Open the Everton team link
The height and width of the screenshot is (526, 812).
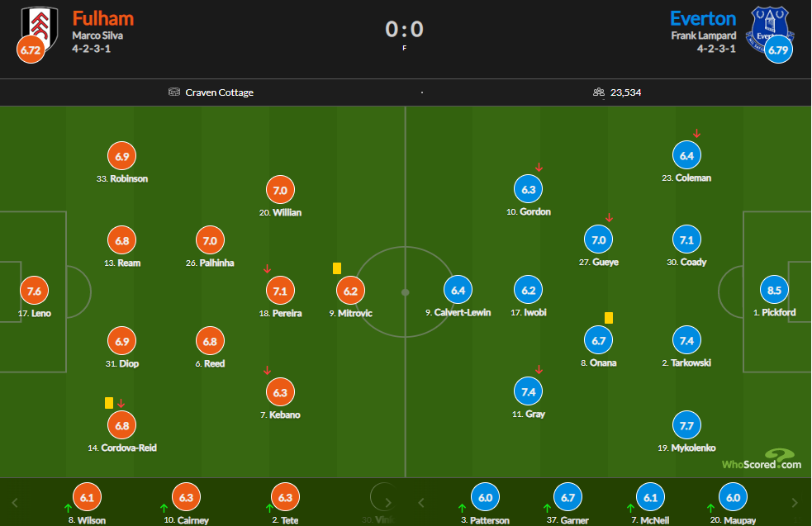click(x=703, y=18)
